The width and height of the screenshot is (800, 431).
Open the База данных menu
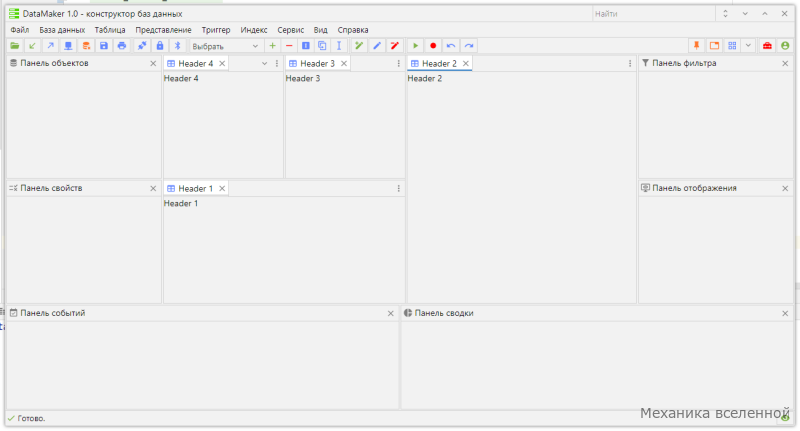[x=62, y=30]
